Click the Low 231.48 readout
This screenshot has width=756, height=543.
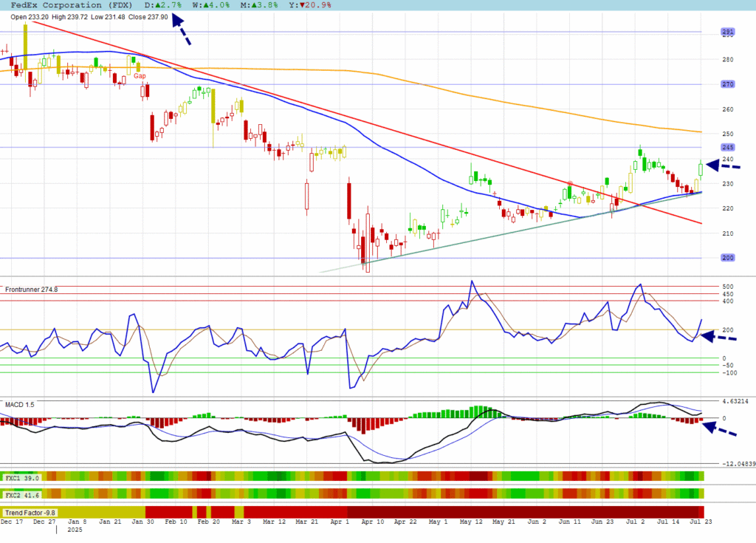click(x=108, y=17)
